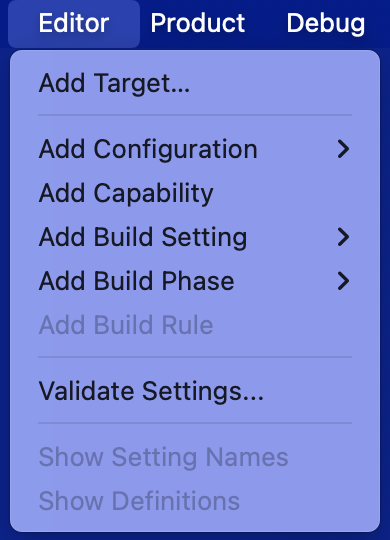Choose Add Target… from the Editor menu
This screenshot has height=540, width=390.
click(x=195, y=83)
